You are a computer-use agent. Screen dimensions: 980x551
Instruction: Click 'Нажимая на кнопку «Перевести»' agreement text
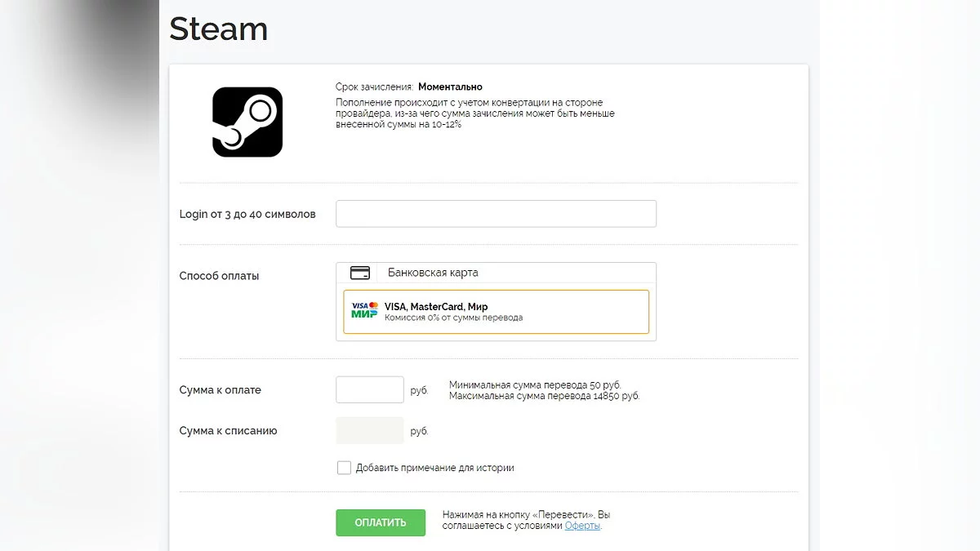[x=526, y=520]
